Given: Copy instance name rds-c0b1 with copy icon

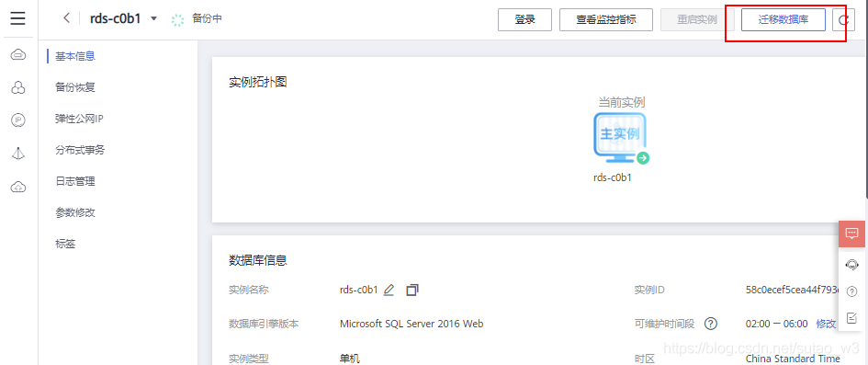Looking at the screenshot, I should 412,290.
